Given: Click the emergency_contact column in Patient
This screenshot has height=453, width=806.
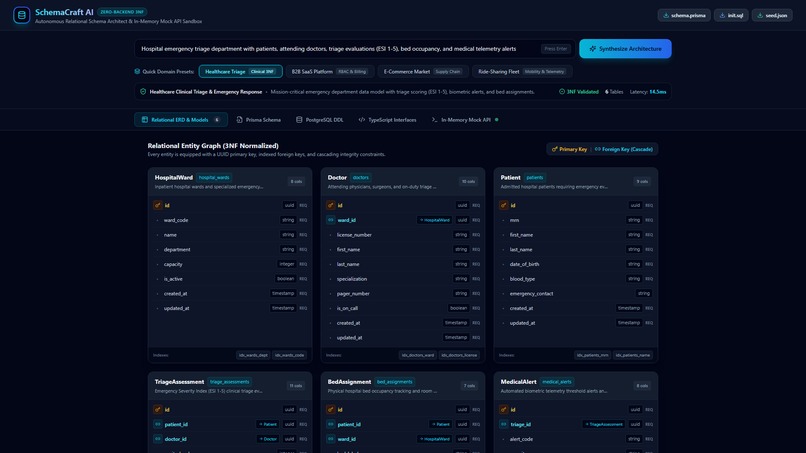Looking at the screenshot, I should pyautogui.click(x=576, y=294).
